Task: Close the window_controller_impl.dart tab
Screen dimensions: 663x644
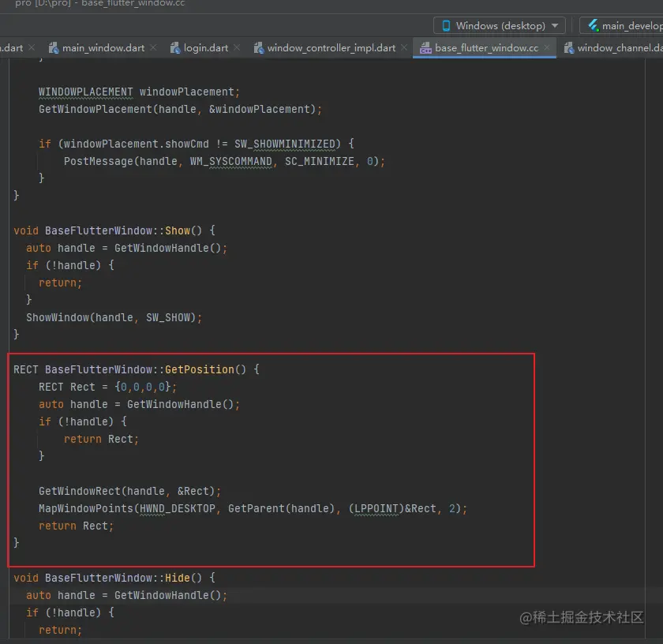Action: coord(404,48)
